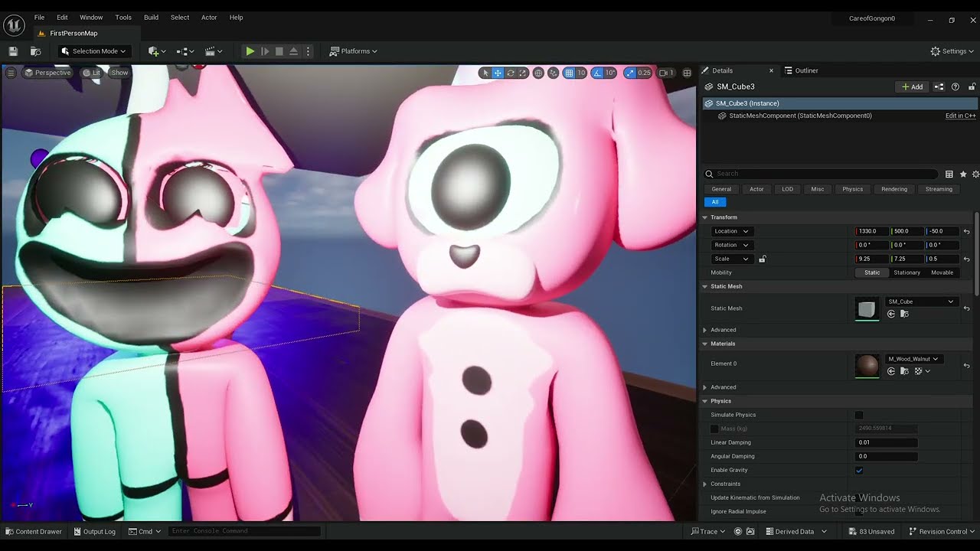Open the Lit view mode menu

pos(92,73)
